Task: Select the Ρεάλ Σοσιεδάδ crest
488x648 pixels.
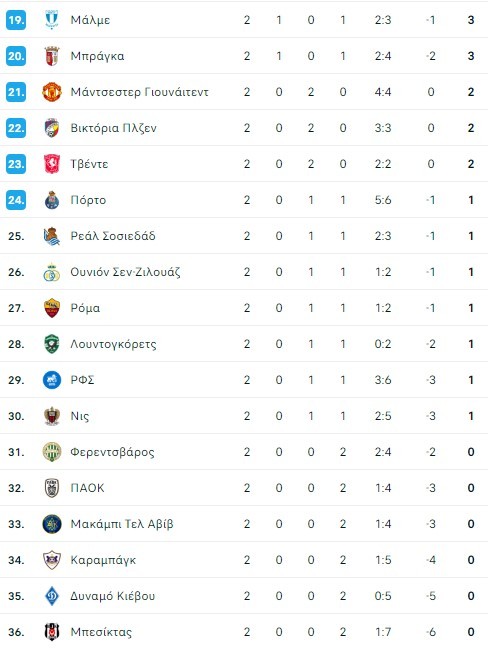Action: (x=52, y=236)
